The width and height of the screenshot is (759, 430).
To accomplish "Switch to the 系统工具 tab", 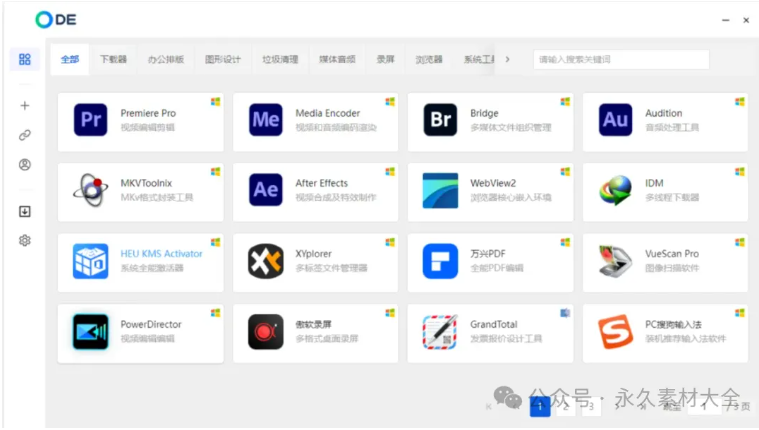I will (479, 59).
